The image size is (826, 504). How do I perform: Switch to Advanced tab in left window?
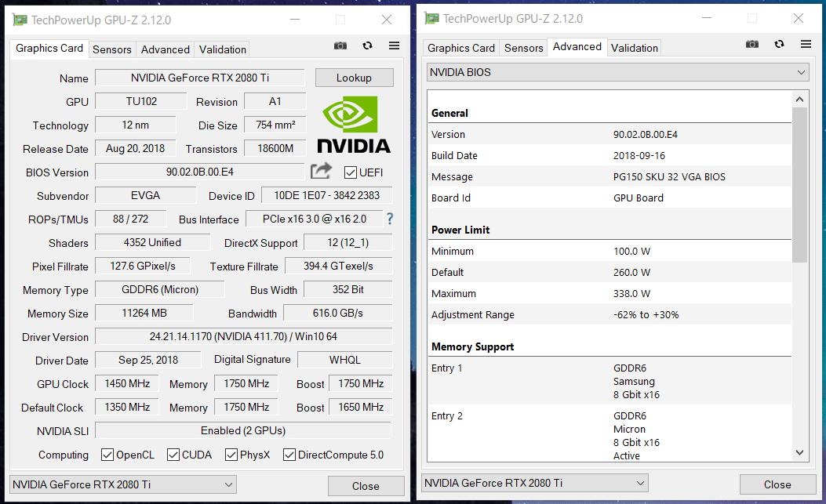click(166, 49)
